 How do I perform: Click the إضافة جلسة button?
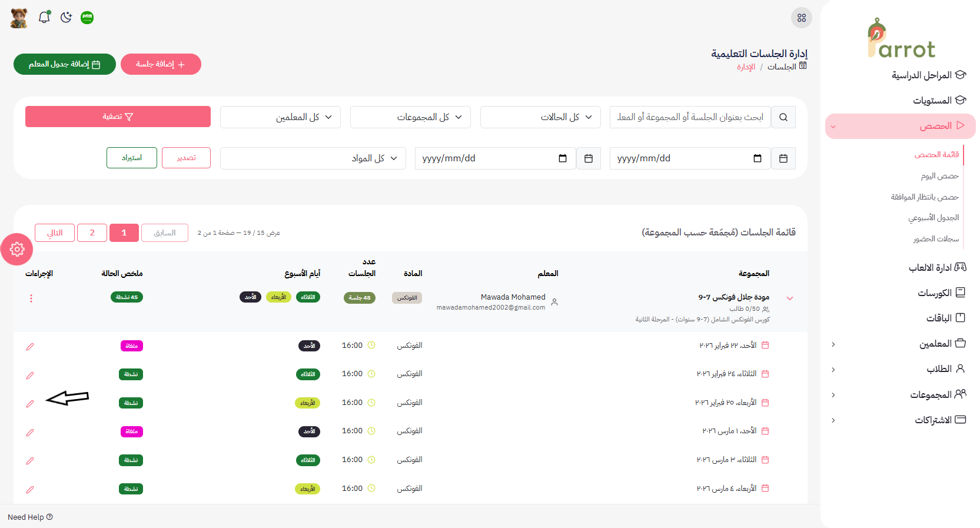tap(161, 64)
